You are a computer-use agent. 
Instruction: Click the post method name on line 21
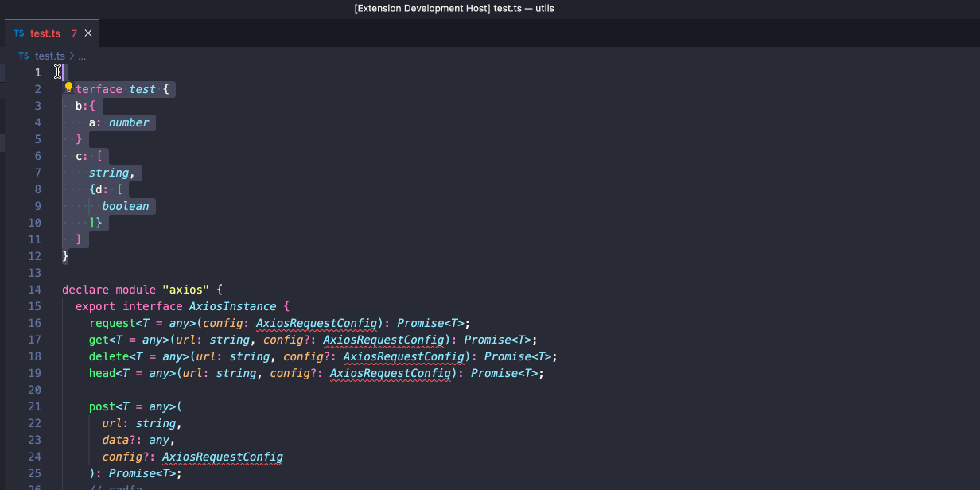[103, 406]
